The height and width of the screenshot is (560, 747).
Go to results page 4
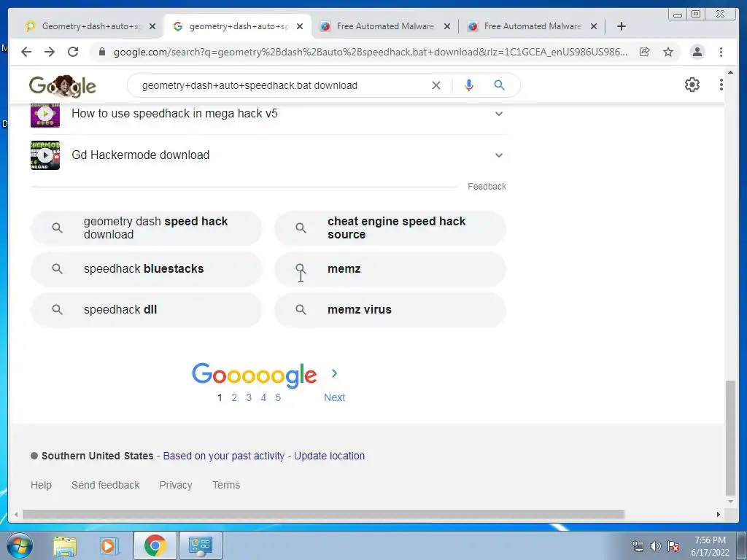click(x=263, y=397)
